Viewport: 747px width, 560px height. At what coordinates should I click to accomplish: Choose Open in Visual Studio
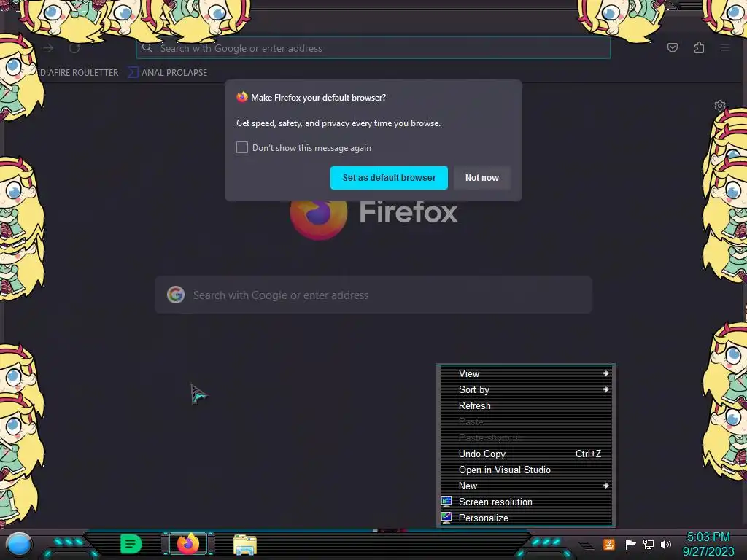(x=526, y=470)
